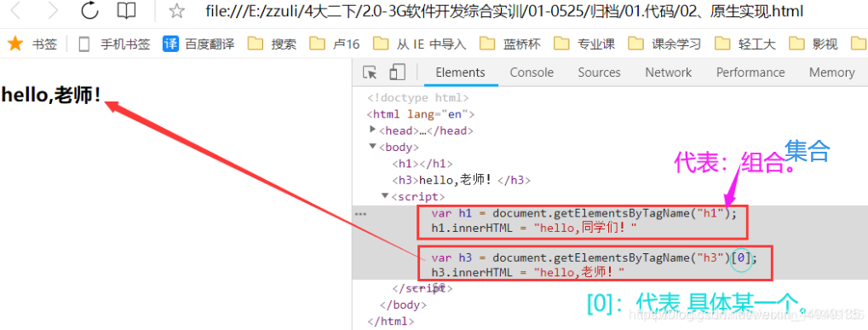The width and height of the screenshot is (868, 330).
Task: Open the three-dots menu beside script line
Action: 360,213
